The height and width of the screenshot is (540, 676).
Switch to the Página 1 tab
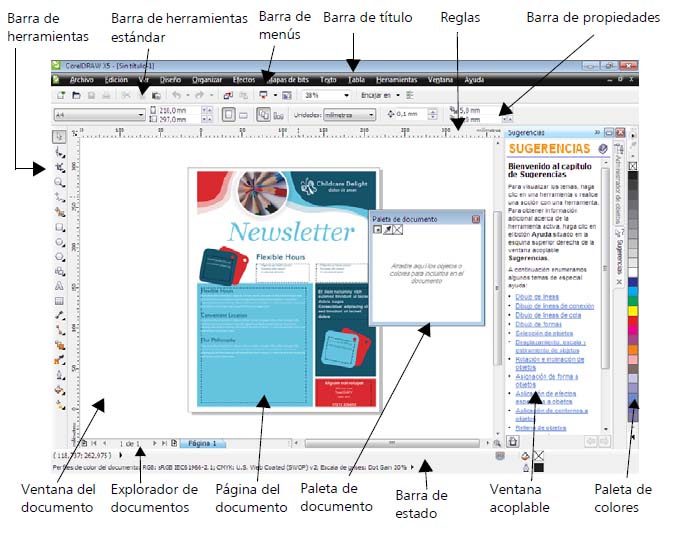tap(202, 443)
